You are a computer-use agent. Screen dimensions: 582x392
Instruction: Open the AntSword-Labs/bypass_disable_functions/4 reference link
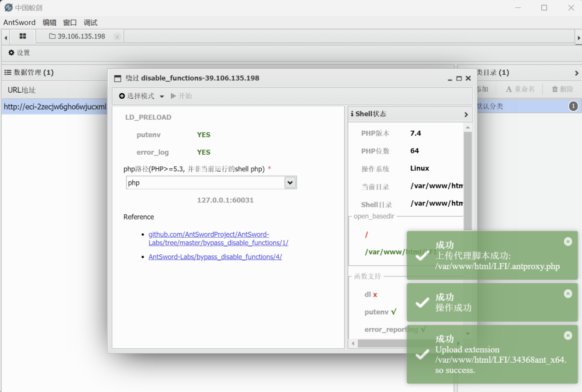click(x=215, y=257)
